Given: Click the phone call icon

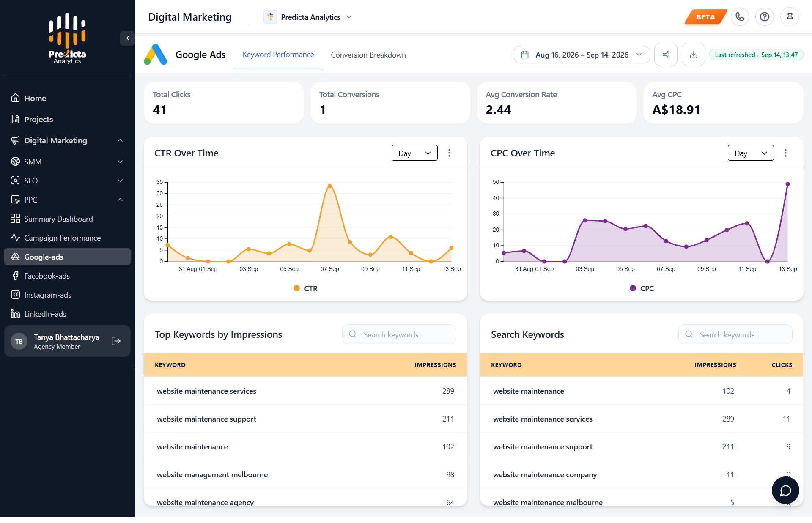Looking at the screenshot, I should click(740, 17).
